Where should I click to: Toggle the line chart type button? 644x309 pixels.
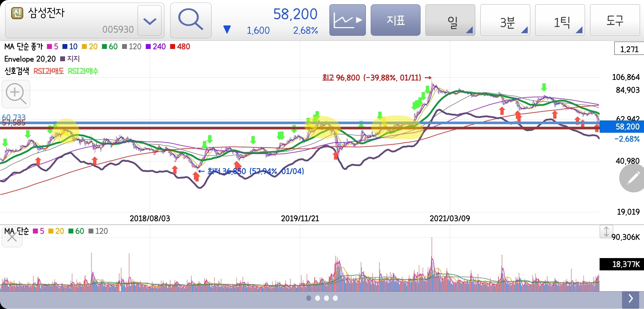(x=347, y=20)
